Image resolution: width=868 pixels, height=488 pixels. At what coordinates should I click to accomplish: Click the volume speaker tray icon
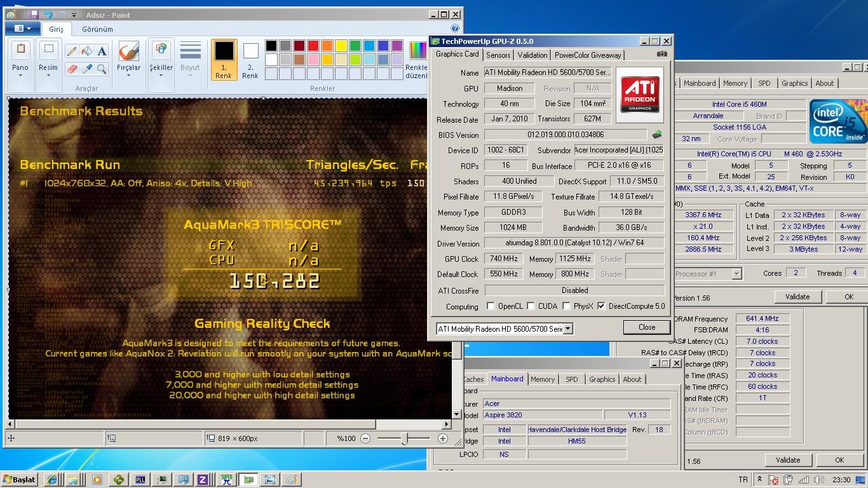(820, 480)
